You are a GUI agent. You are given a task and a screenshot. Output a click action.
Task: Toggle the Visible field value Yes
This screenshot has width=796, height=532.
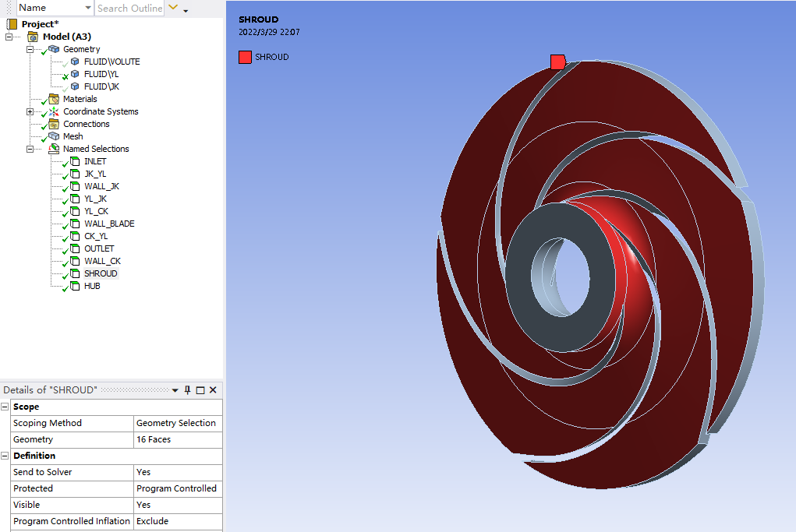pyautogui.click(x=178, y=505)
